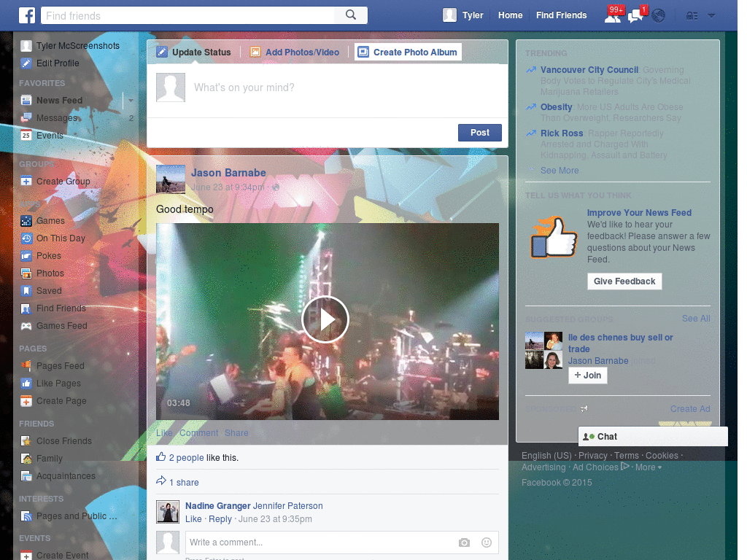
Task: Expand the News Feed sort arrow
Action: 131,101
